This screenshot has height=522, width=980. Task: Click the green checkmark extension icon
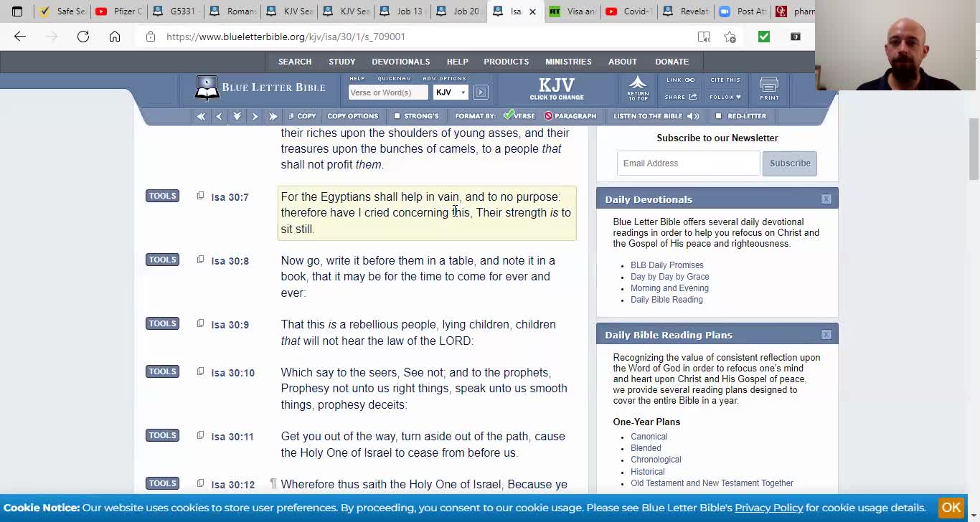point(763,37)
